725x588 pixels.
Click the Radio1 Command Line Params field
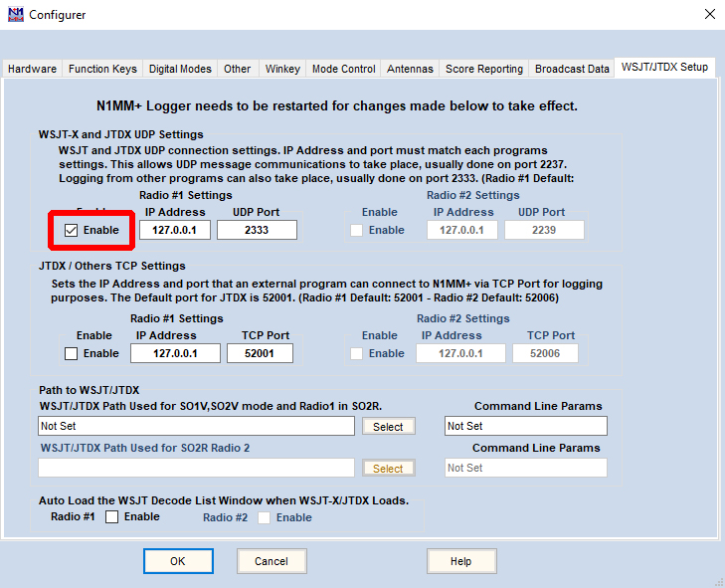[x=526, y=426]
